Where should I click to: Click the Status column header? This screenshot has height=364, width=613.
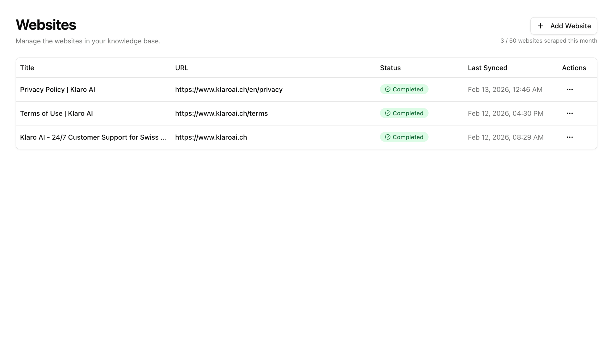coord(390,68)
